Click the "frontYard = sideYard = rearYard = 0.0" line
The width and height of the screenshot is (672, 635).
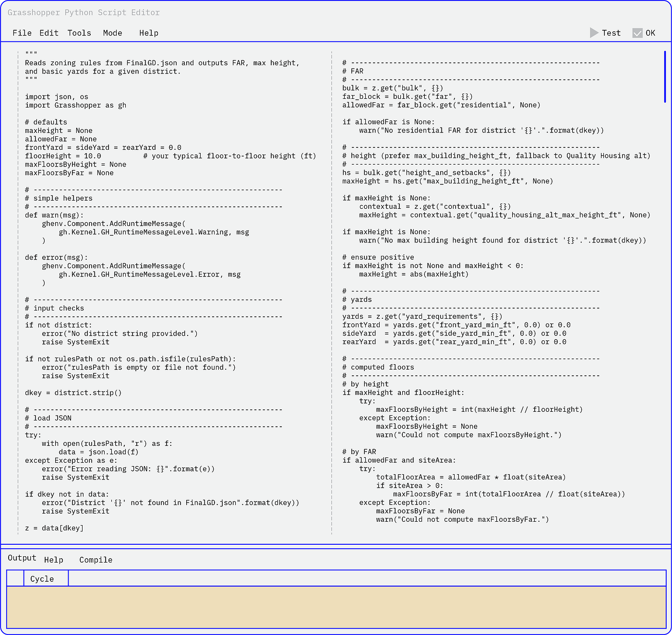103,148
